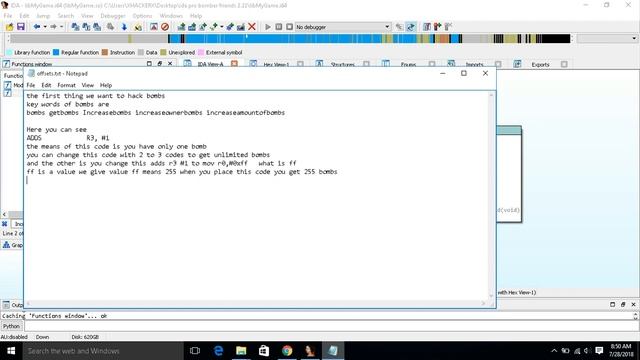This screenshot has height=360, width=640.
Task: Switch to the Imports tab
Action: 475,64
